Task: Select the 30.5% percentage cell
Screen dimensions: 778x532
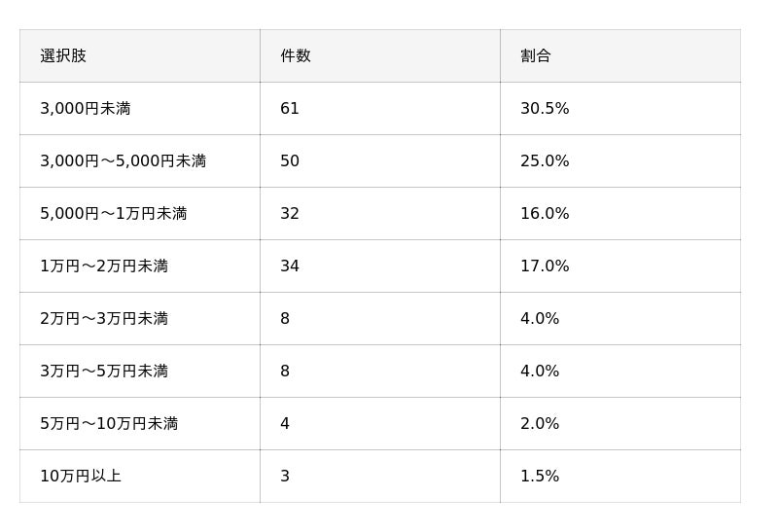Action: pyautogui.click(x=620, y=108)
